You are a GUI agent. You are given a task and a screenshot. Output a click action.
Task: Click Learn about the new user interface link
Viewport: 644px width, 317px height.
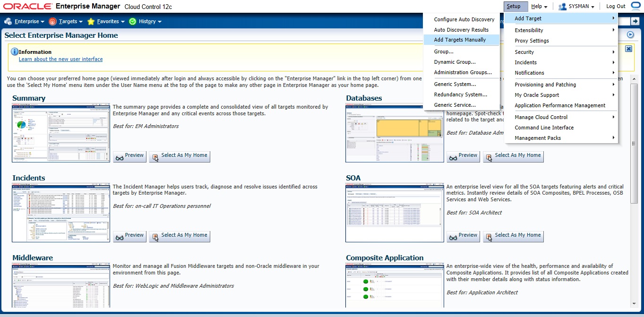(60, 60)
